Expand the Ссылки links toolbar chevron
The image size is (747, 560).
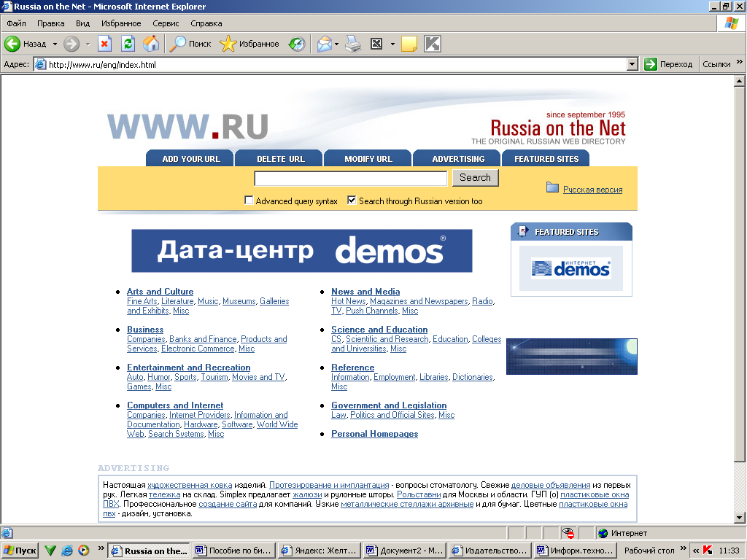pyautogui.click(x=740, y=62)
